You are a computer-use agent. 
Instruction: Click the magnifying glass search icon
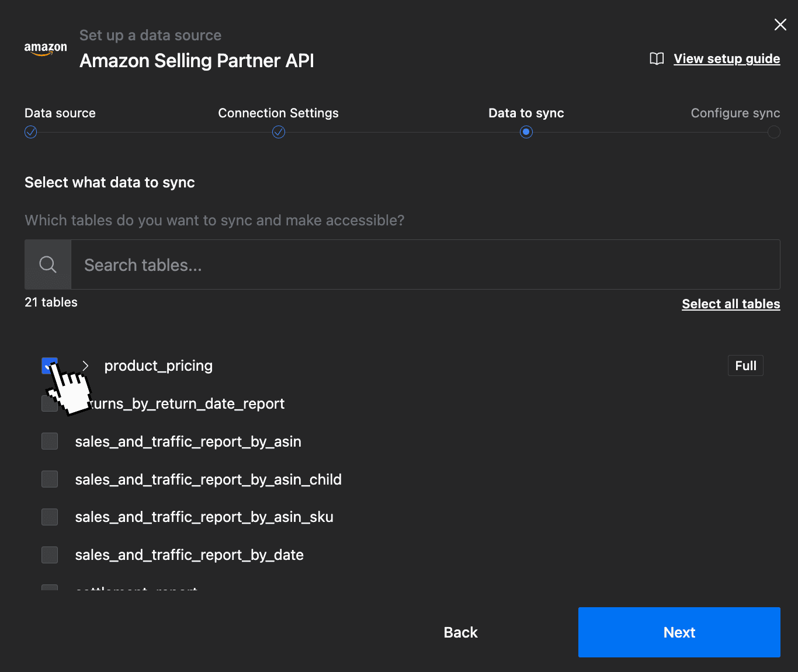click(47, 264)
